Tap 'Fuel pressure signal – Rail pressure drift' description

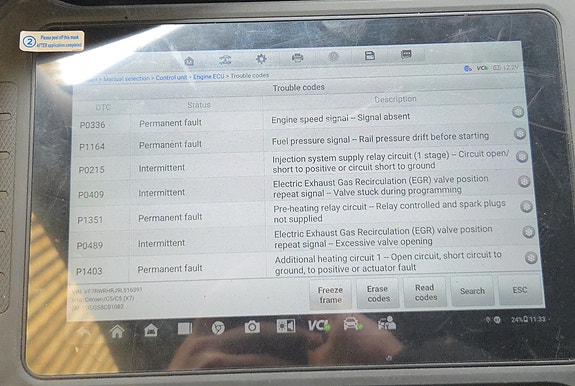click(380, 139)
